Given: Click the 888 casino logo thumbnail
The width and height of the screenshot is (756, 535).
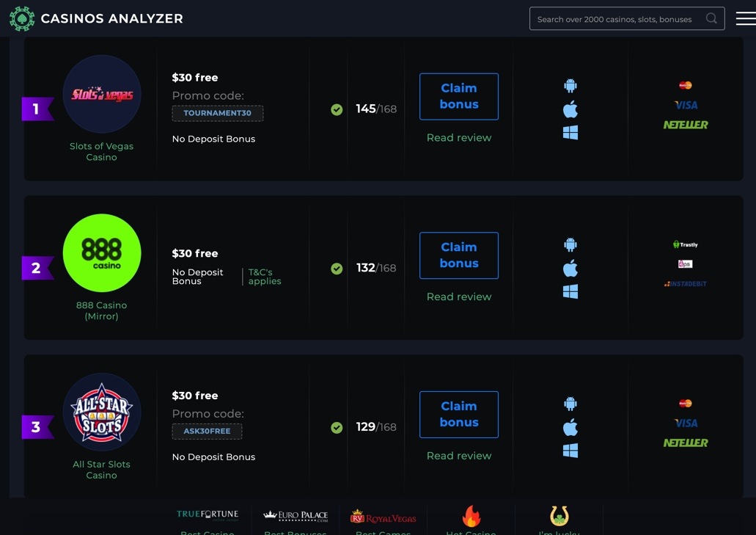Looking at the screenshot, I should pyautogui.click(x=102, y=252).
